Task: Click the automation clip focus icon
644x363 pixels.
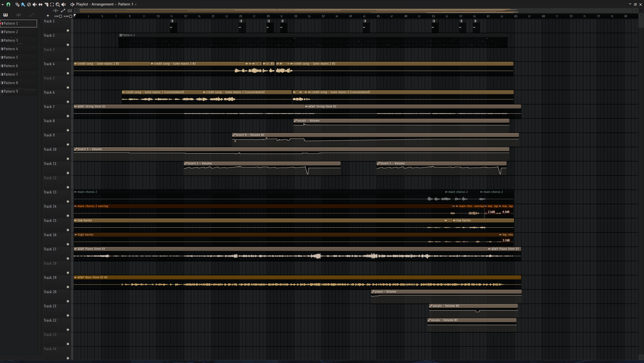Action: click(x=63, y=11)
